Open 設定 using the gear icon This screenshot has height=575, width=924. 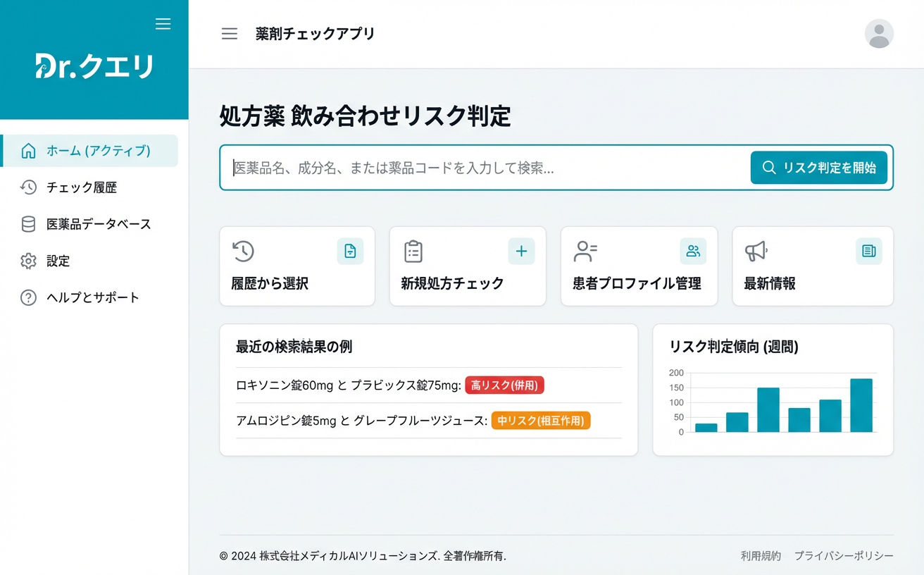[x=27, y=261]
